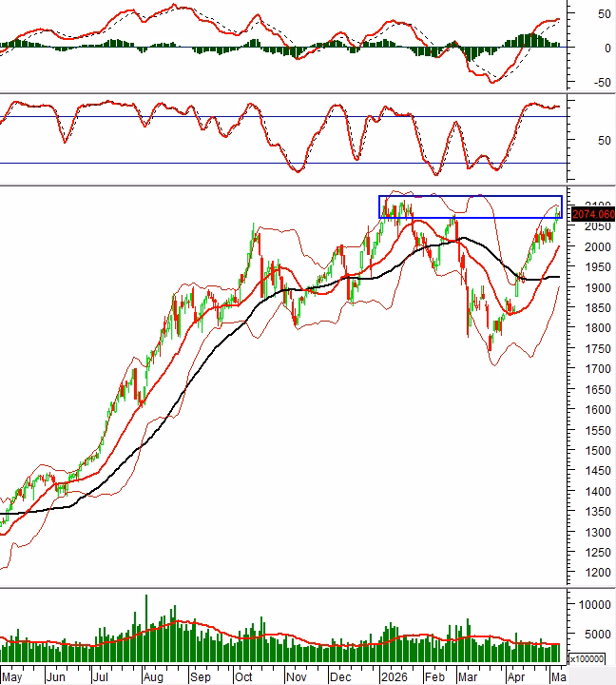Click the Jun label on date axis
This screenshot has height=685, width=616.
coord(56,677)
